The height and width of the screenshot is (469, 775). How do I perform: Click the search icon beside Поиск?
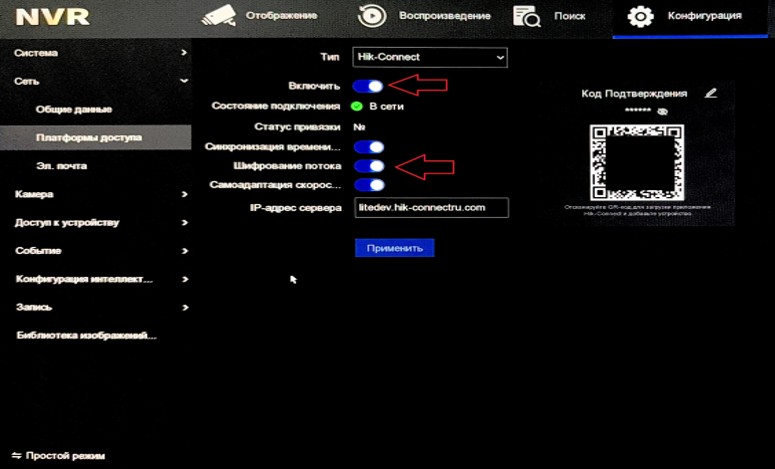pos(527,16)
